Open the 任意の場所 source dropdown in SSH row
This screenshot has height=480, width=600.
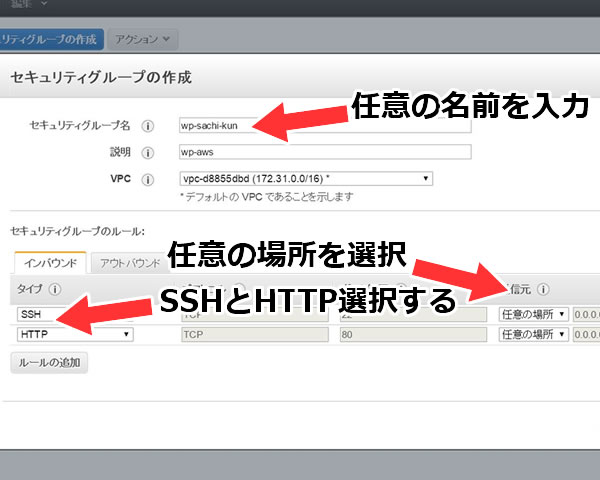533,315
